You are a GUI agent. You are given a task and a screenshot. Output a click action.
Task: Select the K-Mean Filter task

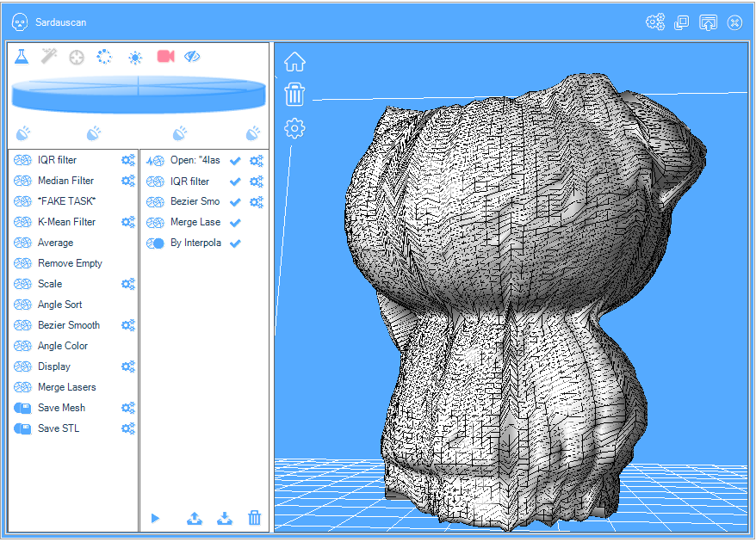(x=66, y=222)
